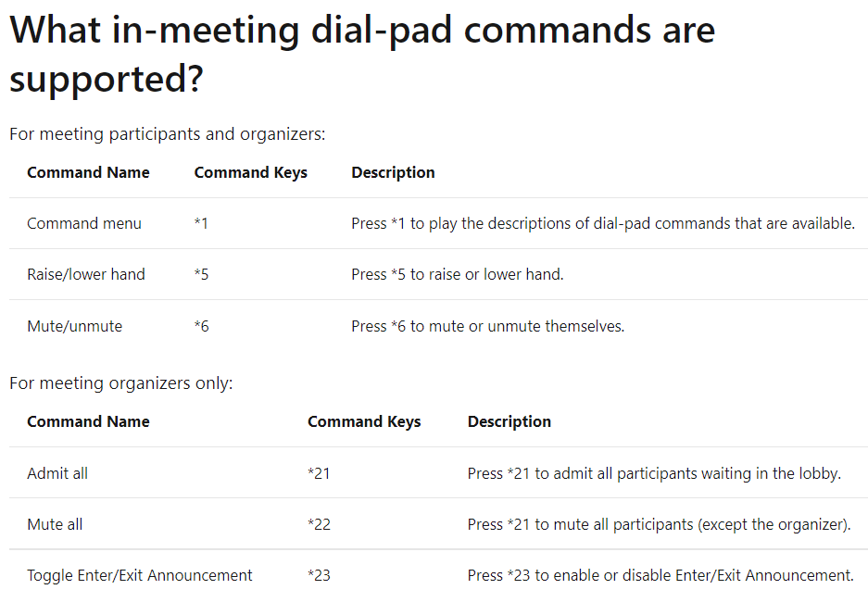Click the "*1" command key cell
Viewport: 868px width, 602px height.
click(x=201, y=223)
